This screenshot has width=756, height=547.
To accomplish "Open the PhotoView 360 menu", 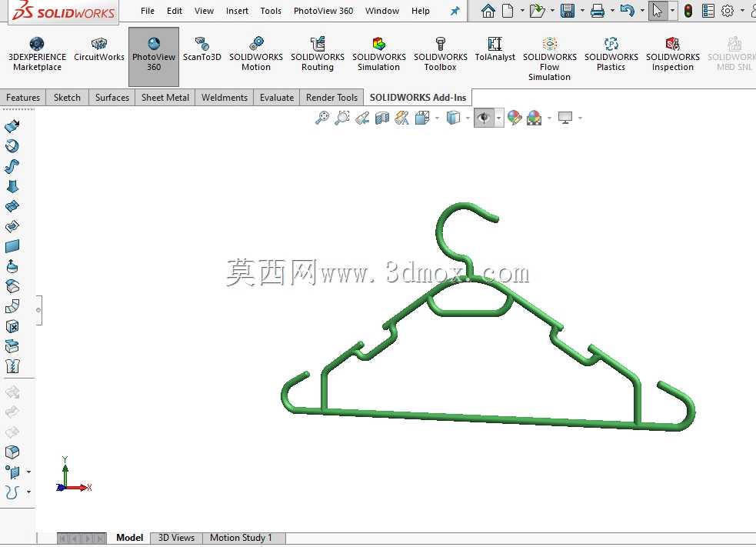I will pos(323,11).
